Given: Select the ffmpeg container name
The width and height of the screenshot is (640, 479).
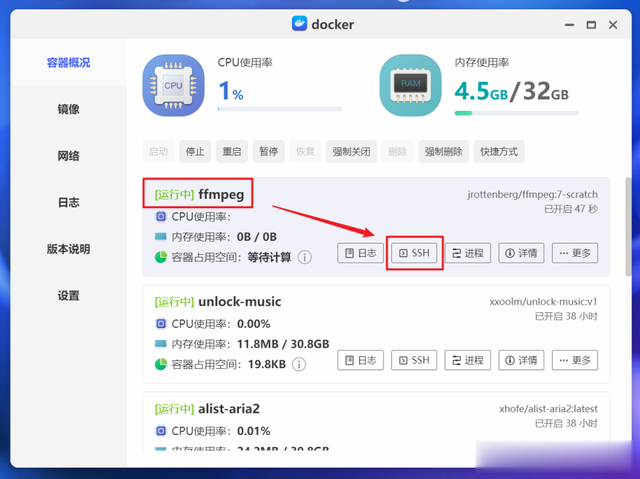Looking at the screenshot, I should point(221,194).
